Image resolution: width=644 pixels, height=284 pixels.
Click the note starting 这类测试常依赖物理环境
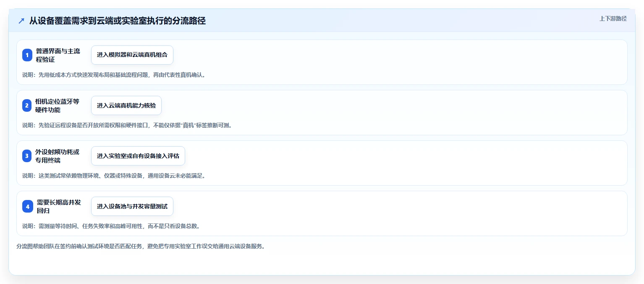point(114,176)
